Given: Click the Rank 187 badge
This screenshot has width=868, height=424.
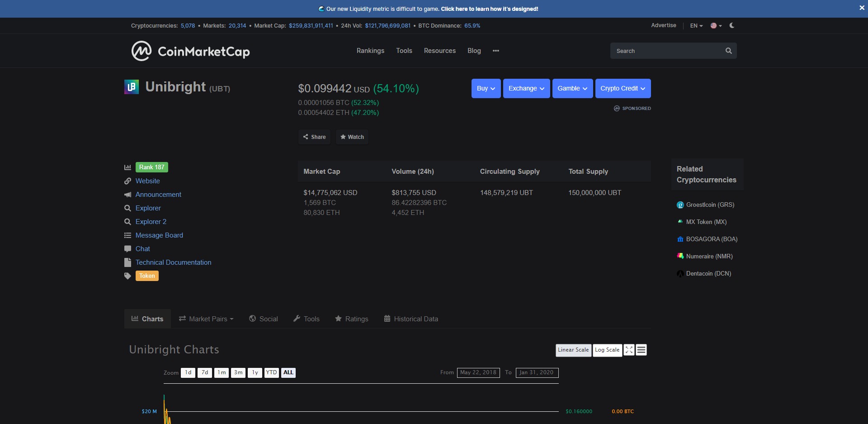Looking at the screenshot, I should point(152,167).
